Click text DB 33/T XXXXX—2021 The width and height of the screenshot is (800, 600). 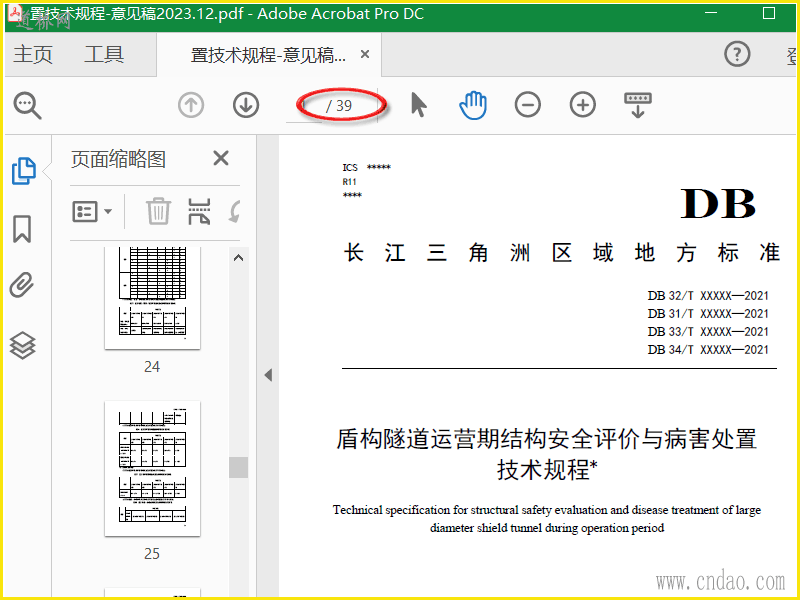[x=708, y=332]
